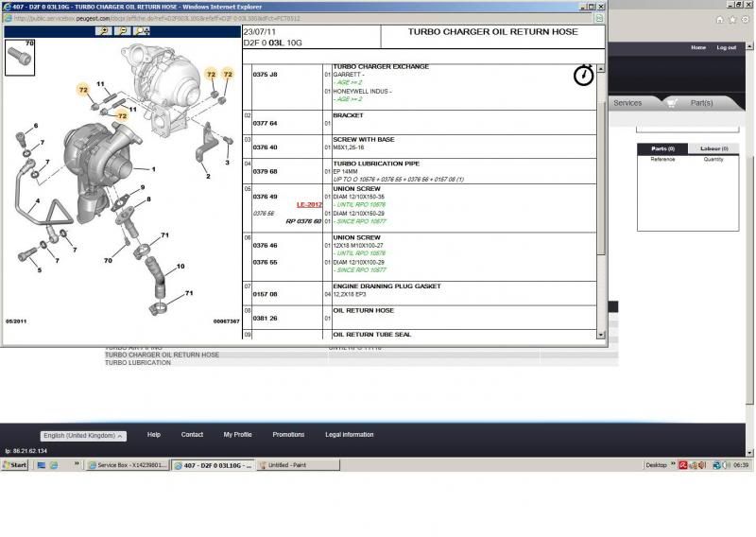Click the Desktop toolbar label in the taskbar
The width and height of the screenshot is (756, 537).
(x=656, y=465)
